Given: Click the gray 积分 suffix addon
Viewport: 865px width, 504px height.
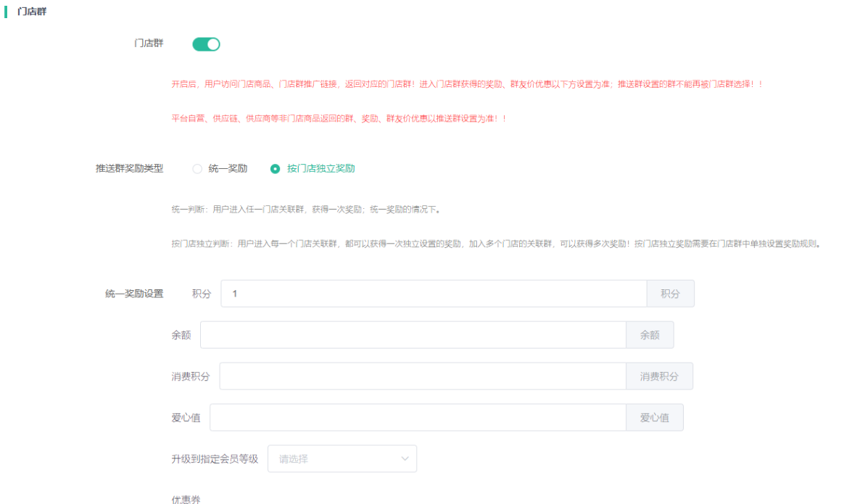Looking at the screenshot, I should (x=670, y=294).
